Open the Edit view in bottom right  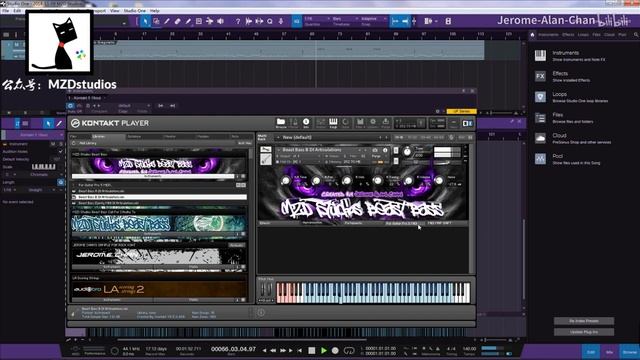[591, 352]
